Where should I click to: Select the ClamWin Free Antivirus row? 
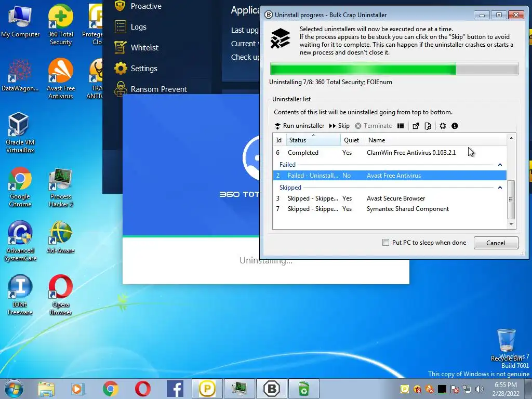click(390, 153)
